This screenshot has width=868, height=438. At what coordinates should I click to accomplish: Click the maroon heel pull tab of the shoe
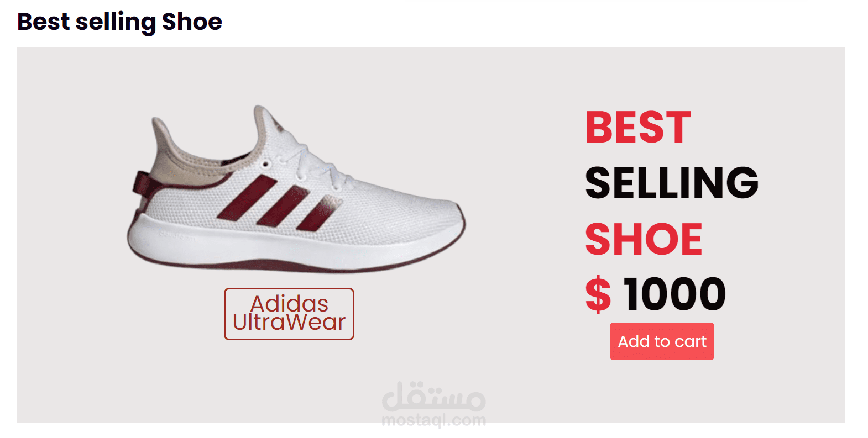tap(141, 185)
